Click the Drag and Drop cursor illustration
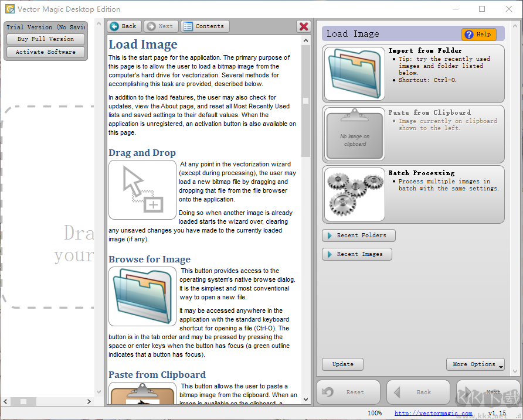Viewport: 523px width, 420px height. [x=142, y=190]
